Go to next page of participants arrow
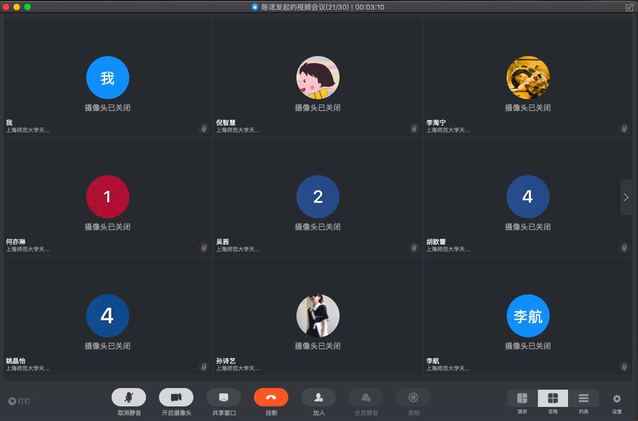The image size is (638, 421). pos(626,197)
